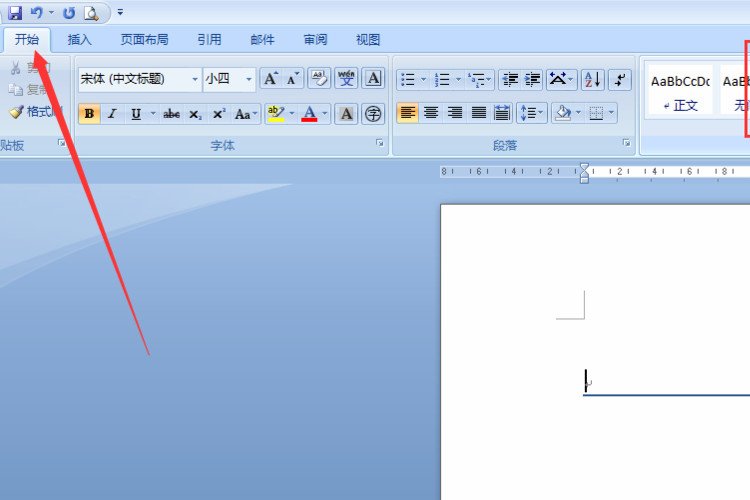The image size is (750, 500).
Task: Expand the font size dropdown list
Action: [249, 79]
